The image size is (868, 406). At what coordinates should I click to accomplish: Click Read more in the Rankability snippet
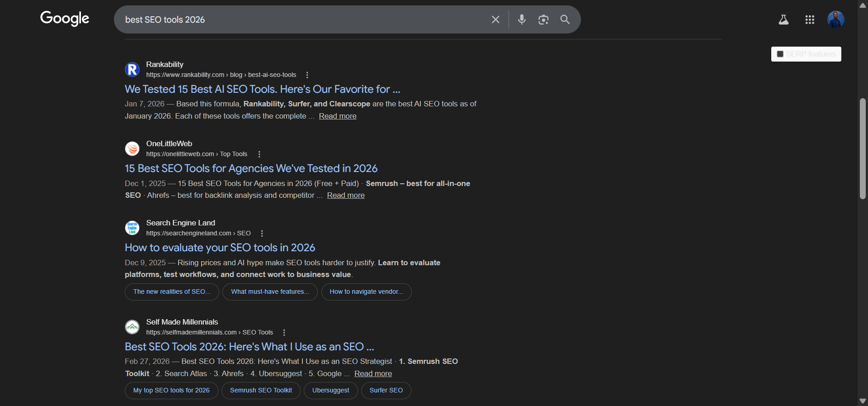coord(338,116)
